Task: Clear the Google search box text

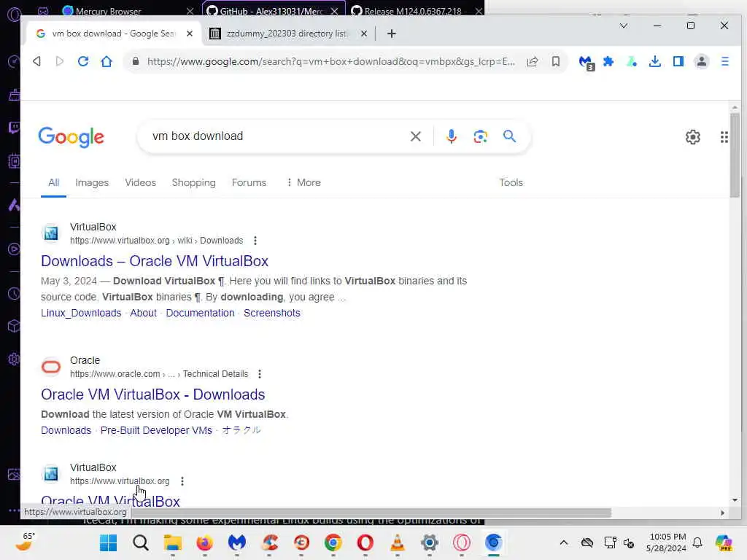Action: click(x=415, y=136)
